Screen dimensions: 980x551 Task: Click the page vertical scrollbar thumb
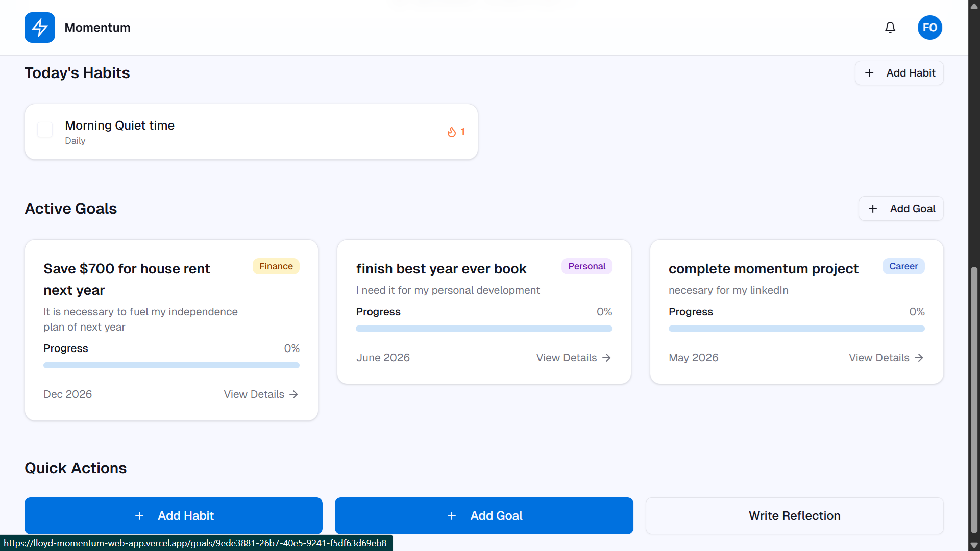tap(974, 399)
